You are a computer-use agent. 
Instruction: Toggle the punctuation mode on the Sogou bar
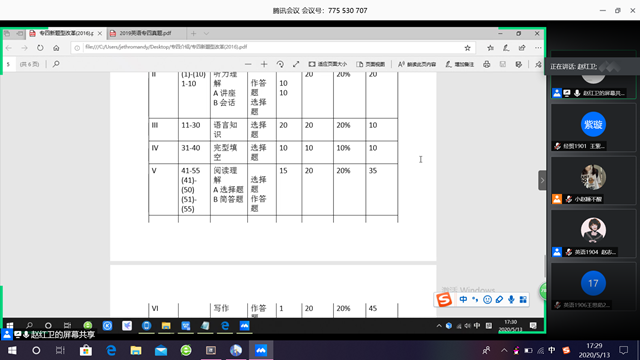tap(475, 300)
